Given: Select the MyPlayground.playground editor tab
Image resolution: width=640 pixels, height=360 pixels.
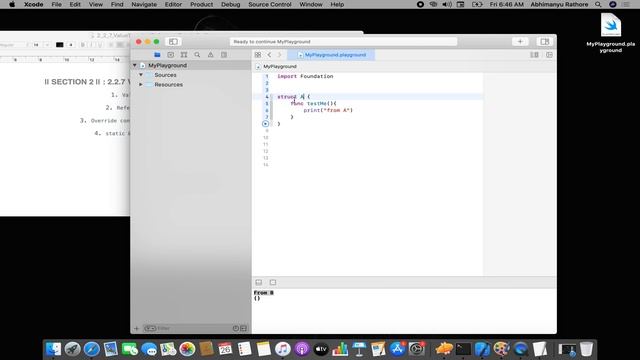Looking at the screenshot, I should pos(331,55).
